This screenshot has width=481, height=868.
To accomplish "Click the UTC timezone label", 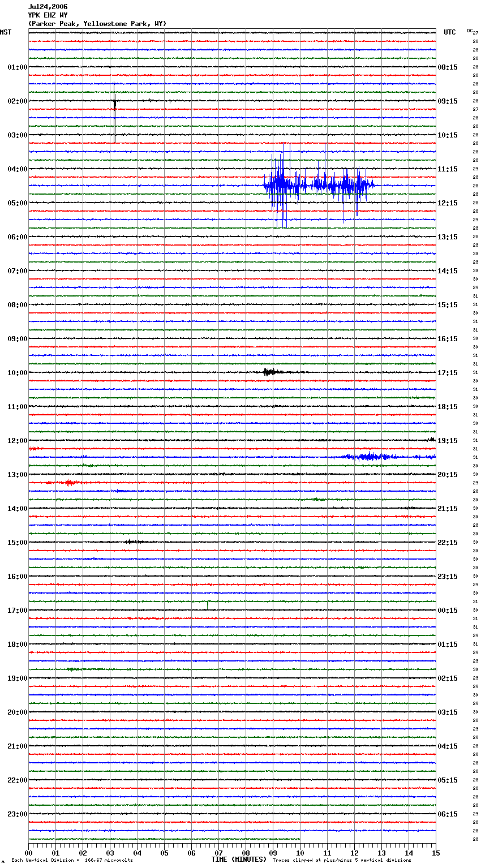I will (x=450, y=32).
